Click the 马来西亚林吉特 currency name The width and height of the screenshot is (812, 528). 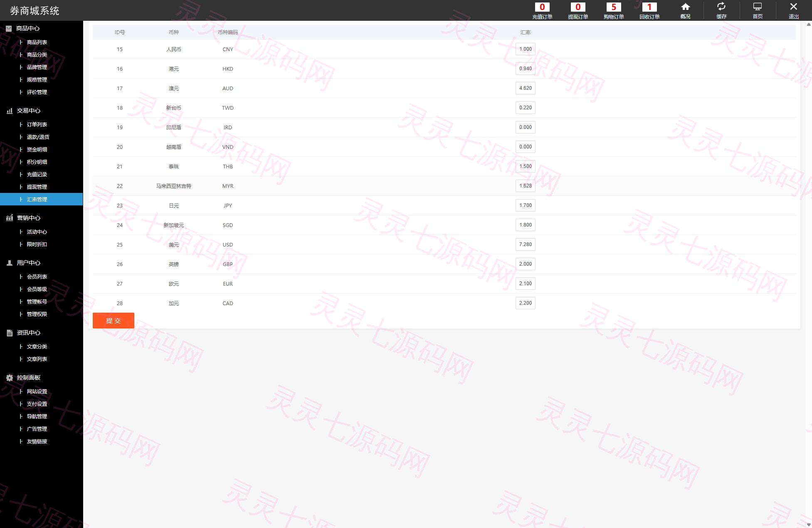coord(174,186)
